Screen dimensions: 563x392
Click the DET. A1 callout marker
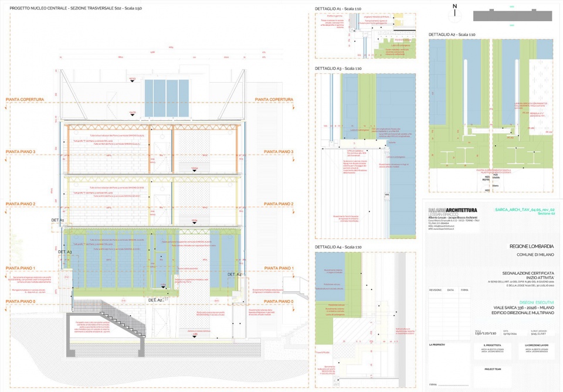click(x=57, y=220)
